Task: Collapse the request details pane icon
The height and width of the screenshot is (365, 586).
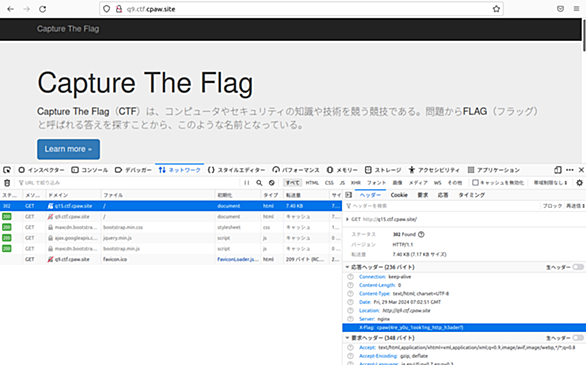Action: click(x=349, y=195)
